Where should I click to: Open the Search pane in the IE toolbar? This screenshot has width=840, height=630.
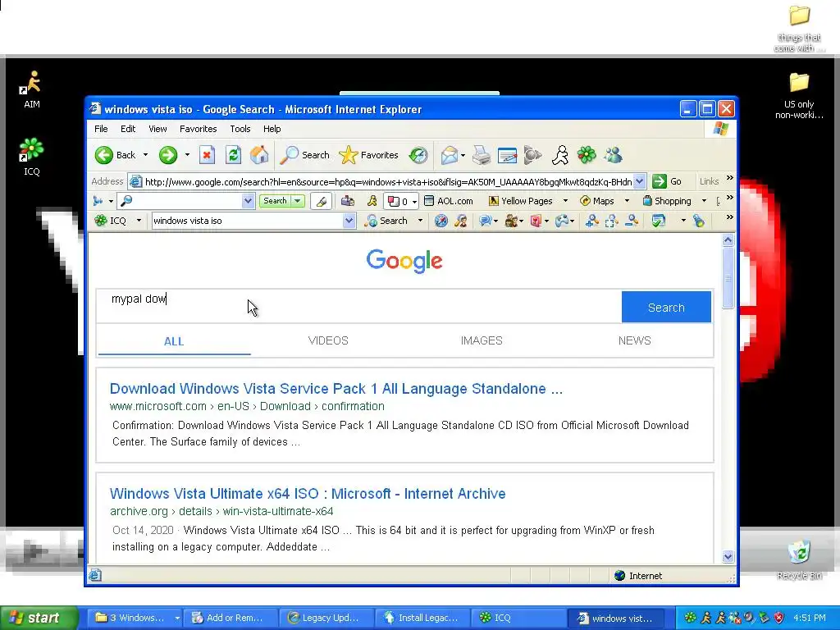coord(305,155)
